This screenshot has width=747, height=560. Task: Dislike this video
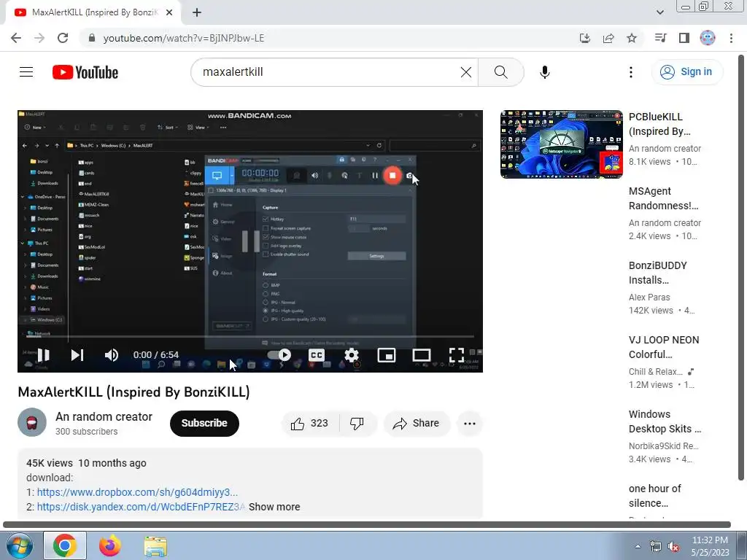click(x=357, y=423)
